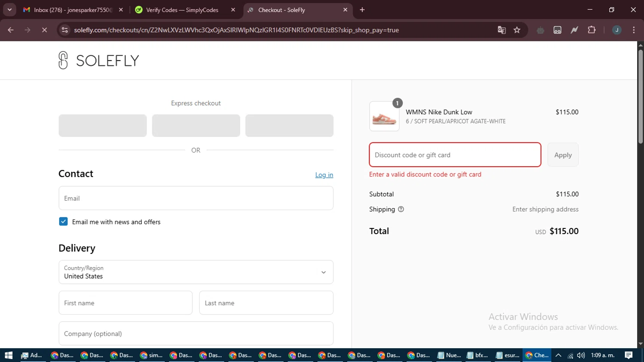Close the Inbox Gmail tab

[x=121, y=10]
